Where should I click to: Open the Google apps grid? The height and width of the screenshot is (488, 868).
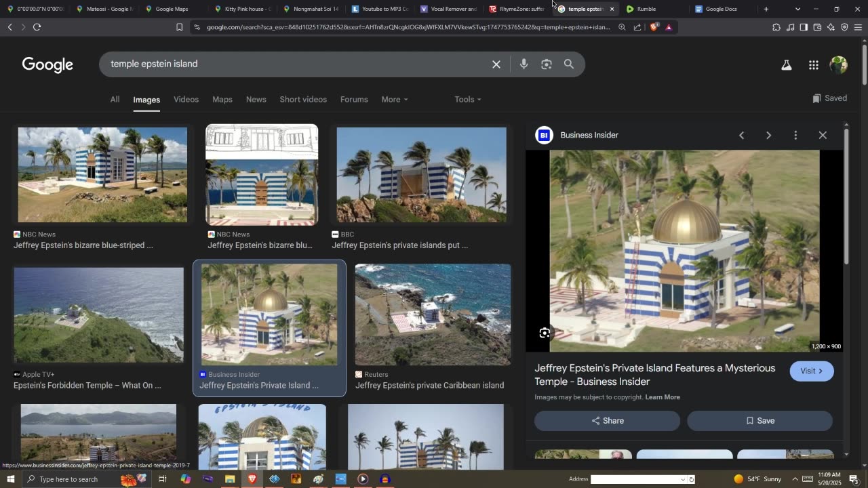pos(814,65)
